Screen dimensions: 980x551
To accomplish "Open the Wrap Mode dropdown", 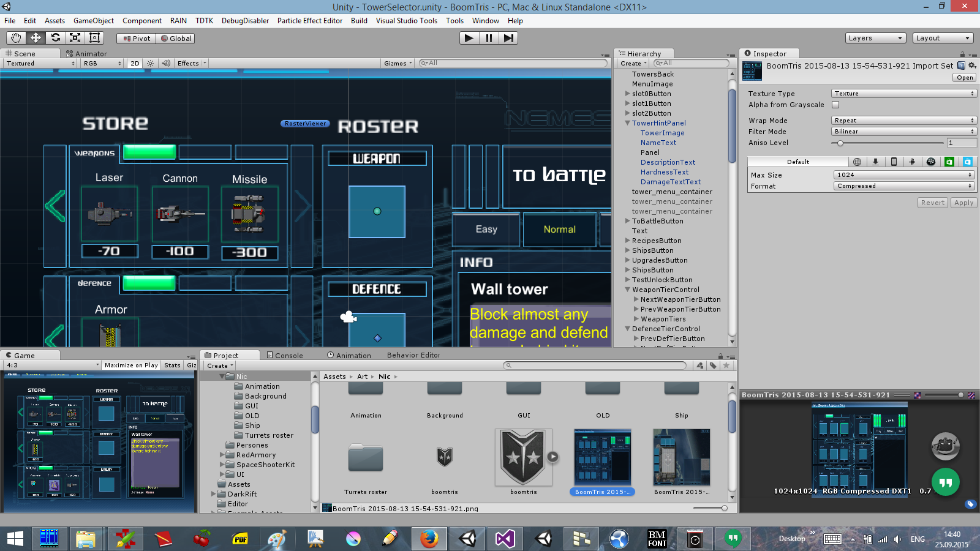I will [x=903, y=121].
